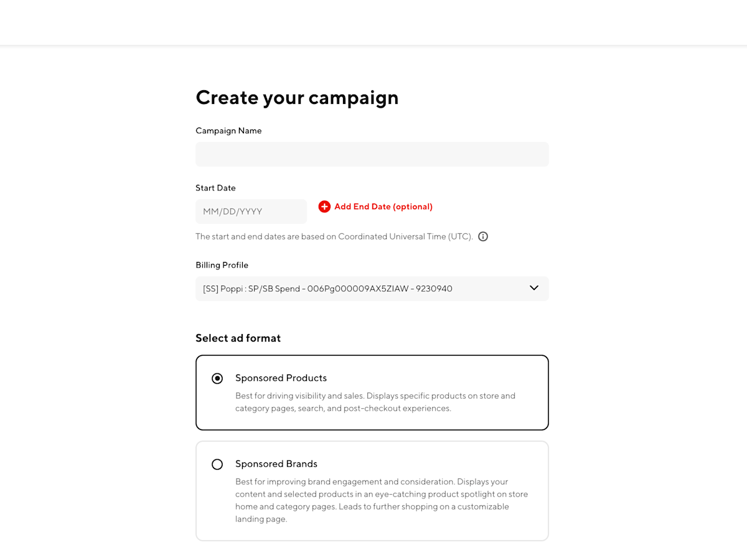Click the Sponsored Brands ad format card
Screen dimensions: 747x560
click(x=372, y=490)
